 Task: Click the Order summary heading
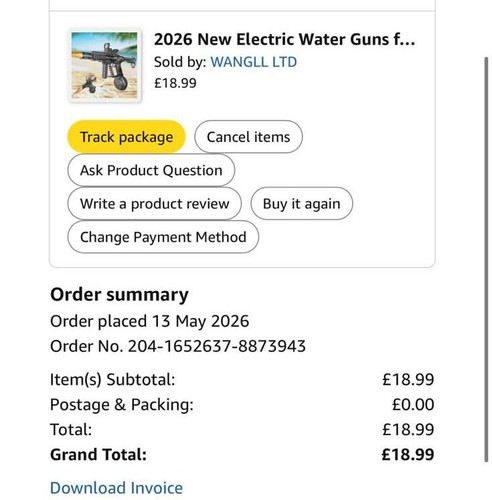point(119,295)
